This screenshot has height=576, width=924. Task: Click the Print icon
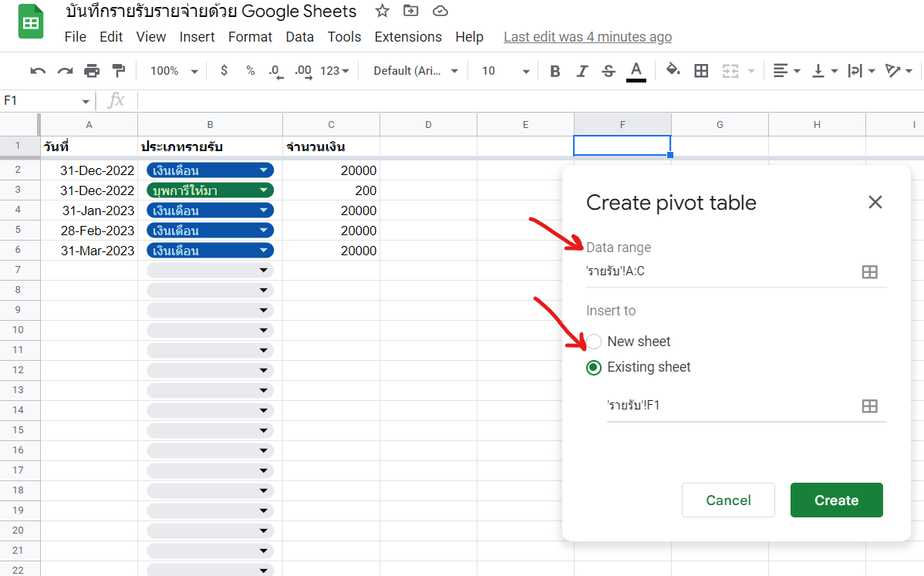(92, 70)
